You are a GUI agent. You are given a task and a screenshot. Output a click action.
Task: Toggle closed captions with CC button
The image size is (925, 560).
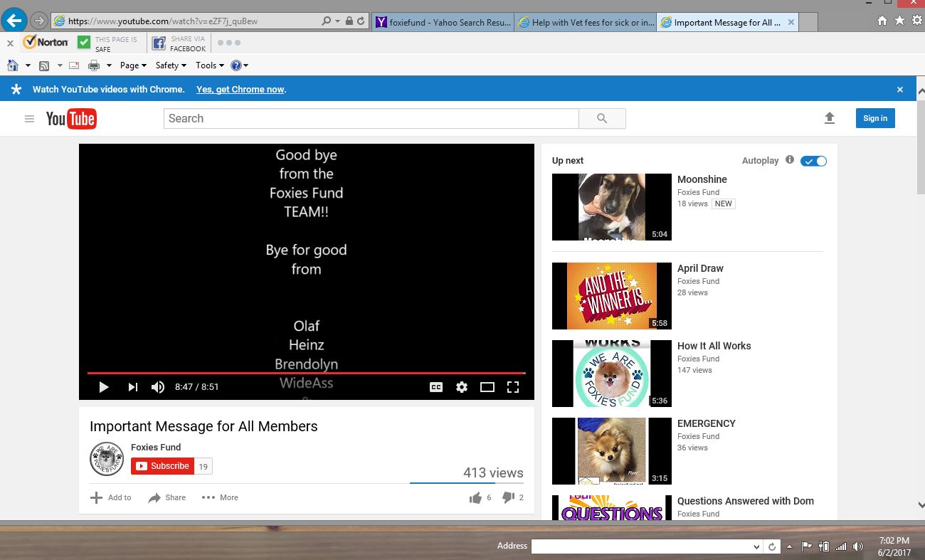coord(436,387)
